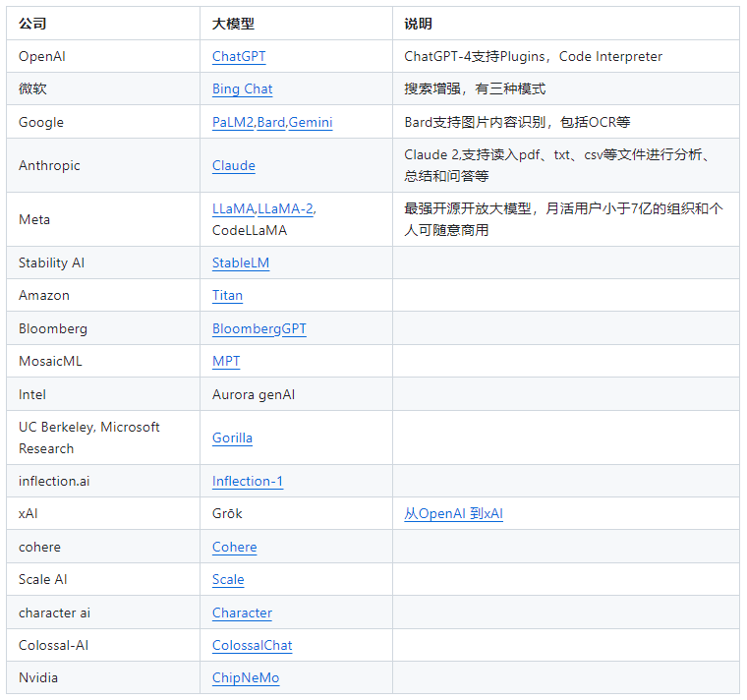
Task: Select the Meta company cell
Action: pos(103,219)
